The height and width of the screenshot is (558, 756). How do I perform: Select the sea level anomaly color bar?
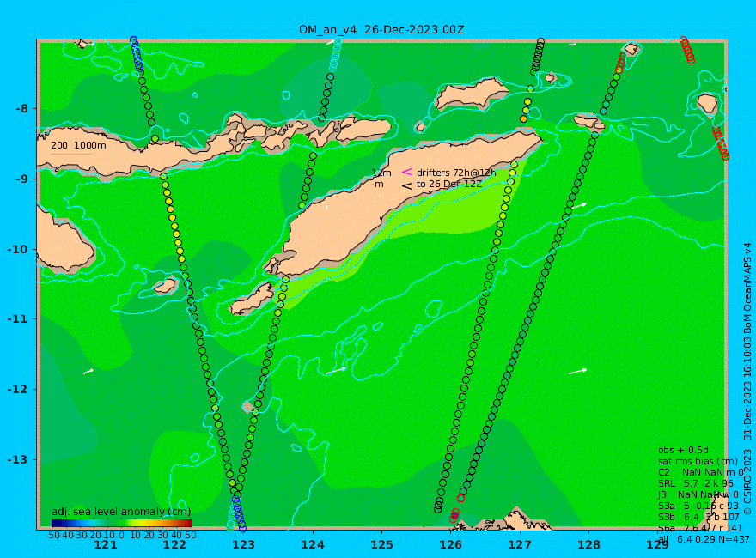(x=122, y=523)
